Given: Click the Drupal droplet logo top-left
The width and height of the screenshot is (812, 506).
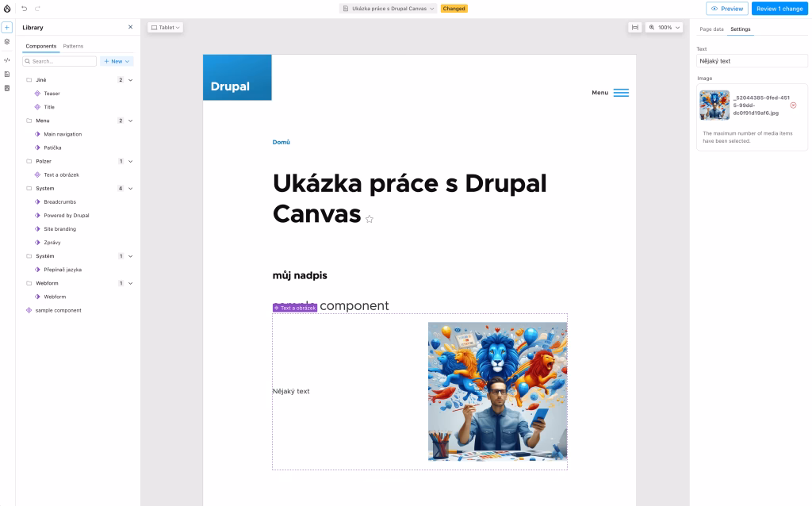Looking at the screenshot, I should coord(8,8).
